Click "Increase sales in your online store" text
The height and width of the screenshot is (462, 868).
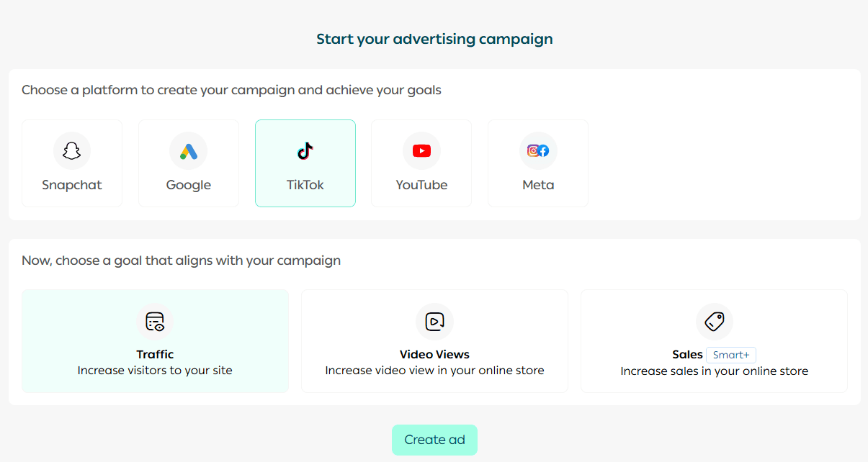tap(714, 371)
